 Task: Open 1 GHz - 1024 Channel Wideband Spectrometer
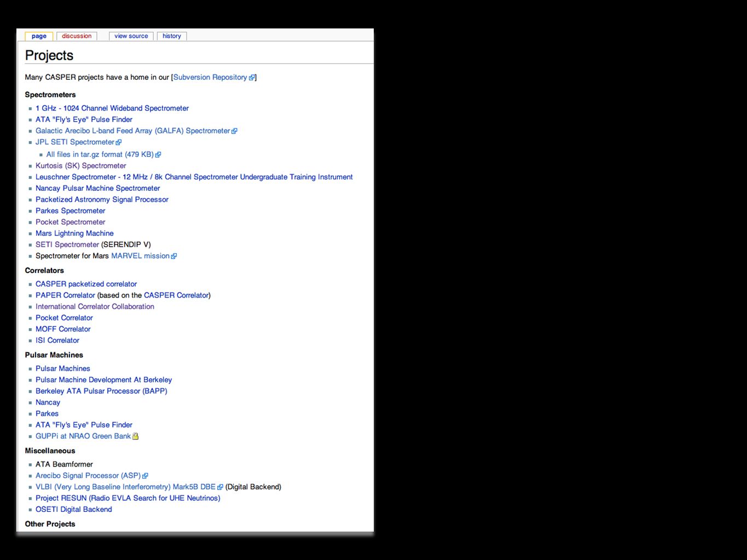112,108
